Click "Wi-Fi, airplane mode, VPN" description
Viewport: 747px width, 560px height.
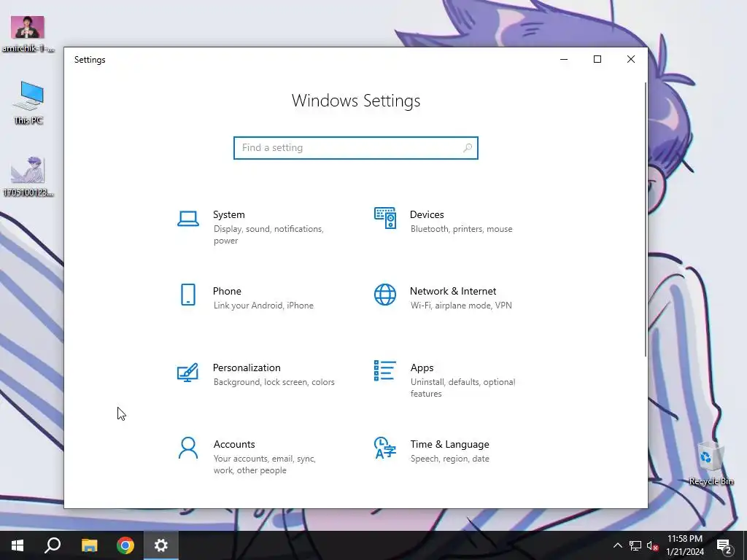pyautogui.click(x=461, y=306)
